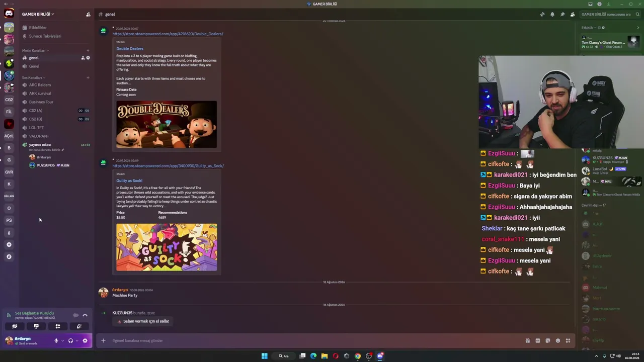Open notification settings bell icon
Viewport: 644px width, 362px height.
552,14
